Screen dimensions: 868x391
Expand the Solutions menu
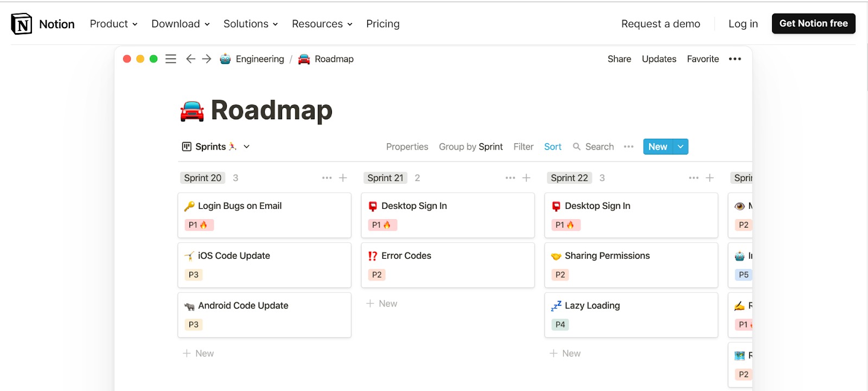coord(251,24)
